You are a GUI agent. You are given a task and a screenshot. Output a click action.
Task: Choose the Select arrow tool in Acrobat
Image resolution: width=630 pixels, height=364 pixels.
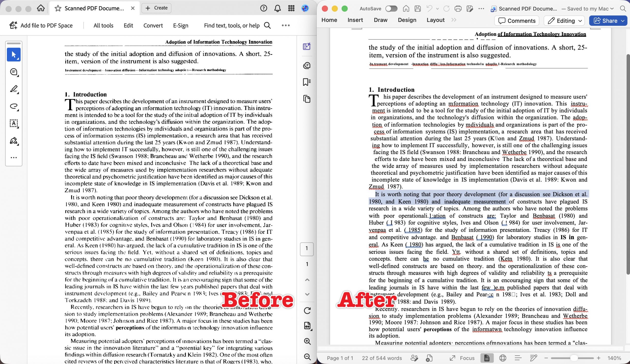click(x=14, y=54)
